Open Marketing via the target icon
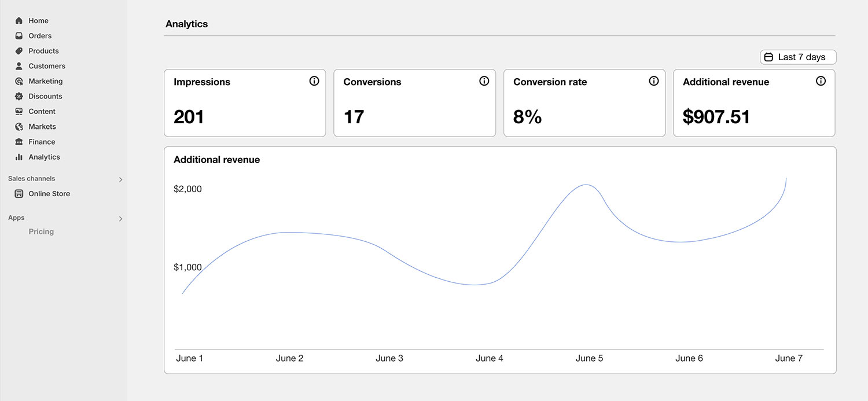 pyautogui.click(x=19, y=82)
